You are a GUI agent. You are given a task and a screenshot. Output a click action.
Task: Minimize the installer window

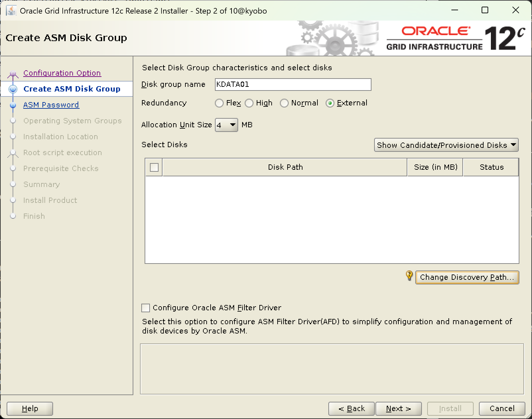tap(455, 10)
